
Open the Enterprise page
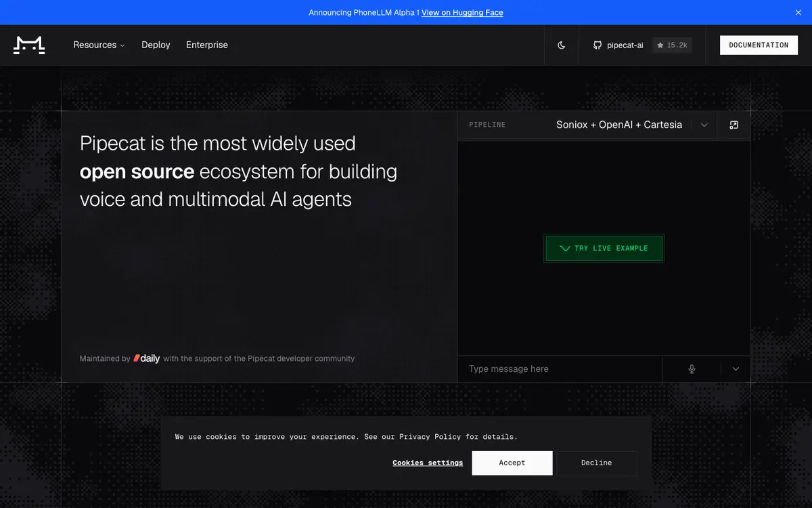207,45
